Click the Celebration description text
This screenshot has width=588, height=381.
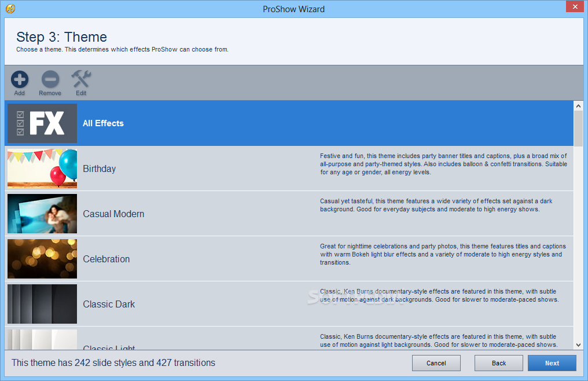click(x=443, y=254)
